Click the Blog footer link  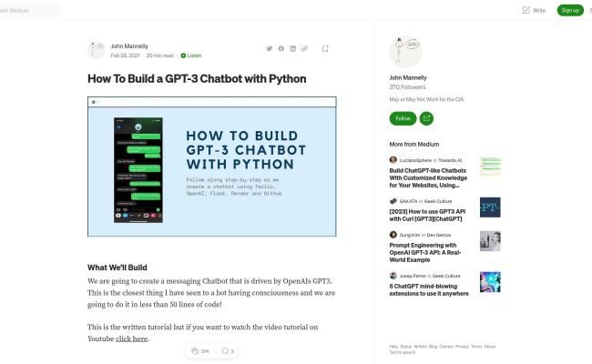[x=433, y=347]
